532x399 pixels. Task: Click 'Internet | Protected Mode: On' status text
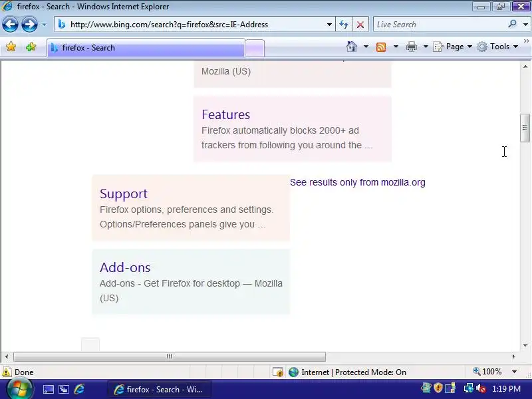pos(354,372)
